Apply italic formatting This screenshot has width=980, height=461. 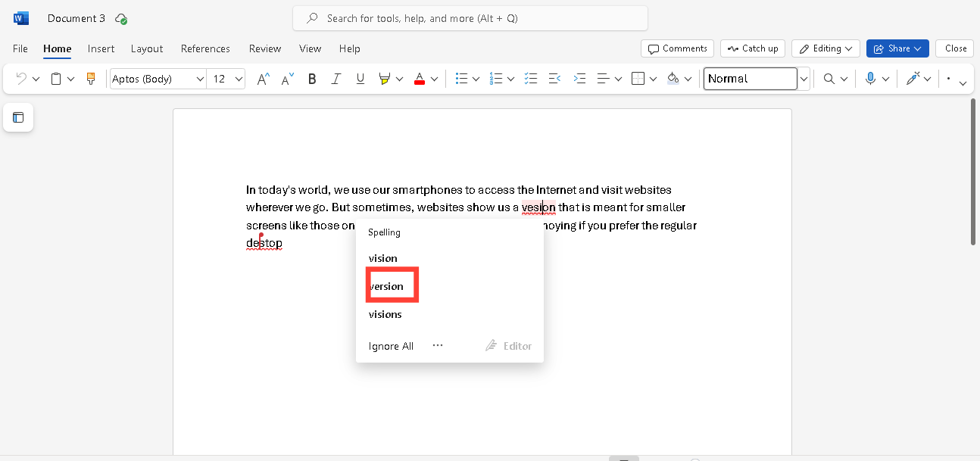[x=336, y=78]
